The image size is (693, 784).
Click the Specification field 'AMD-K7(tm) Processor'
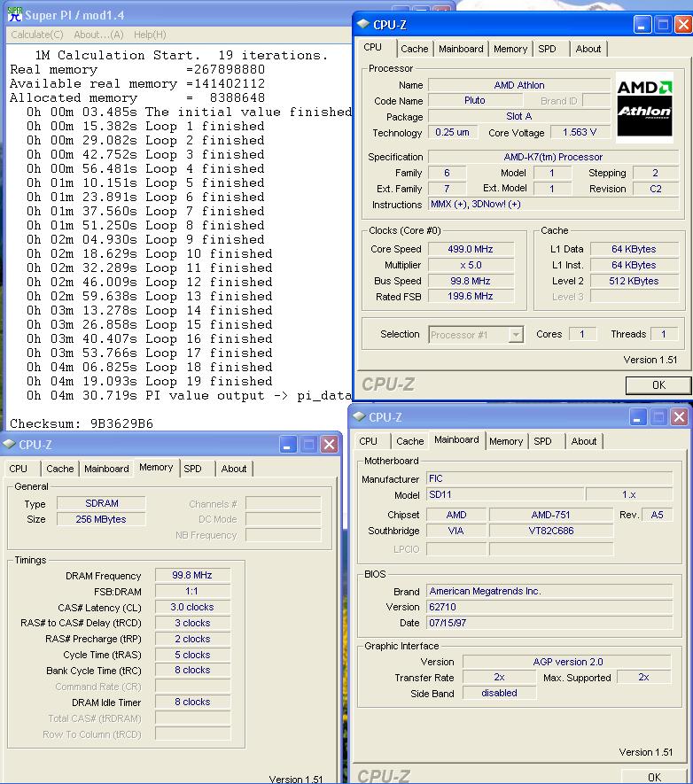point(553,157)
